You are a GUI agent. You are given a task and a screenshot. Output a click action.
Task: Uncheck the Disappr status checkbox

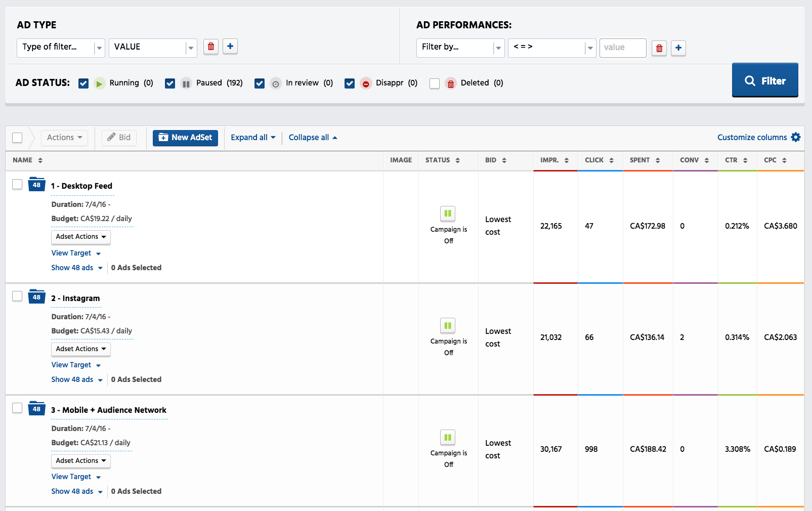pyautogui.click(x=350, y=83)
